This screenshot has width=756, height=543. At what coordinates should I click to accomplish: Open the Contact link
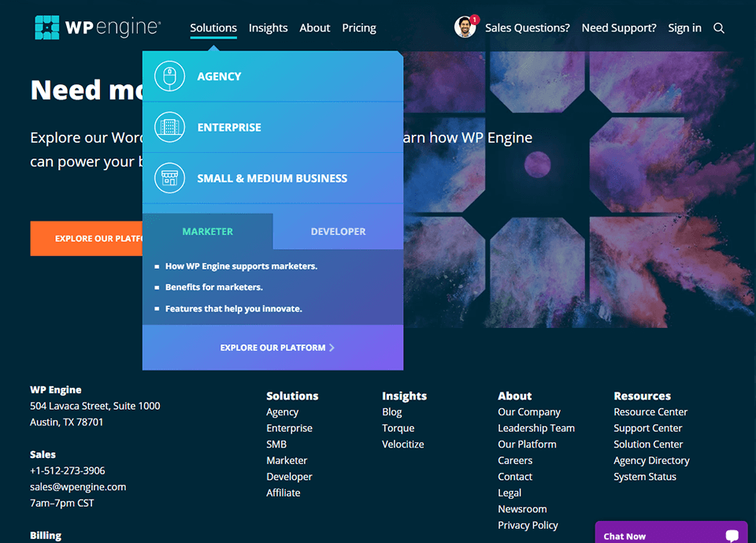point(515,477)
